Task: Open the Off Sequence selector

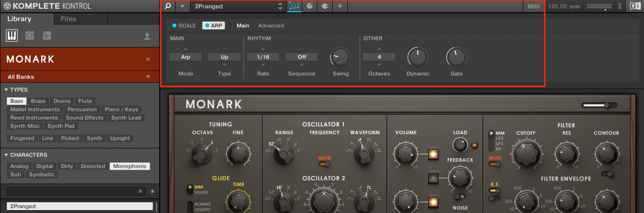Action: (x=302, y=57)
